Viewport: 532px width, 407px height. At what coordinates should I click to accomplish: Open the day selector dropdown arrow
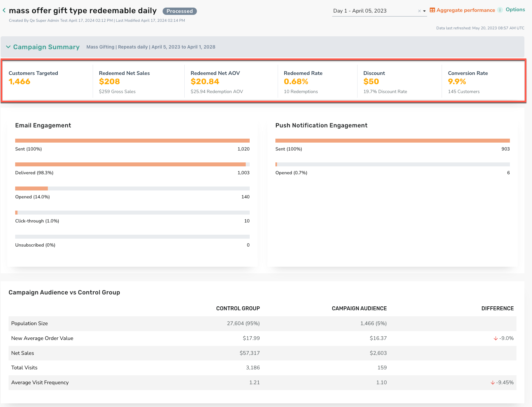pyautogui.click(x=424, y=11)
